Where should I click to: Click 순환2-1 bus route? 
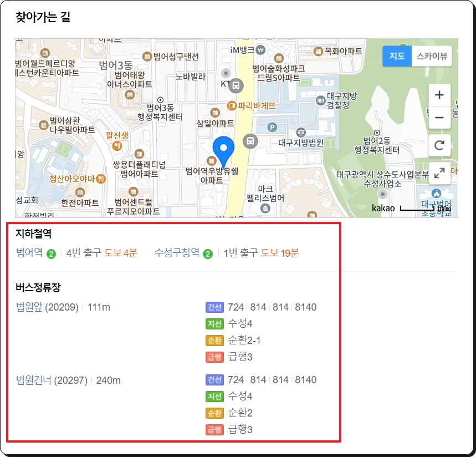tap(244, 341)
